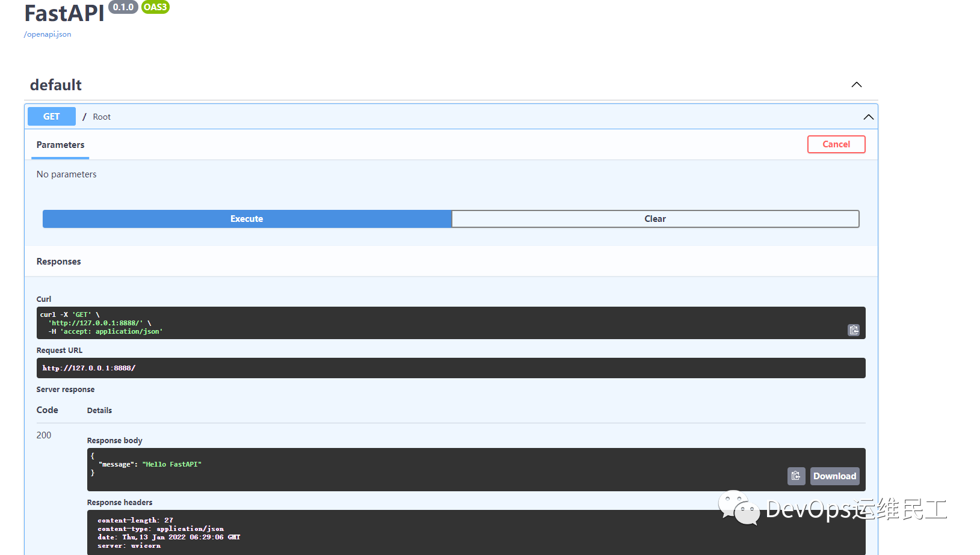The height and width of the screenshot is (555, 980).
Task: Open the /openapi.json link
Action: point(48,34)
